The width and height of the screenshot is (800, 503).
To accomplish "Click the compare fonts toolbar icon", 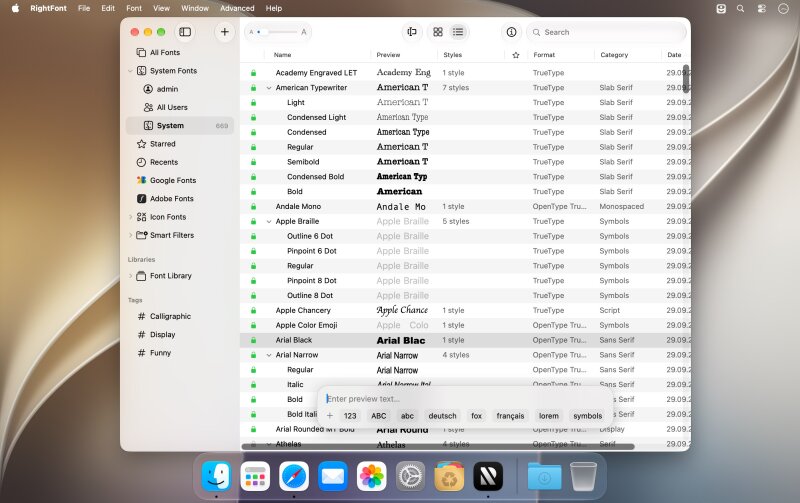I will tap(412, 32).
